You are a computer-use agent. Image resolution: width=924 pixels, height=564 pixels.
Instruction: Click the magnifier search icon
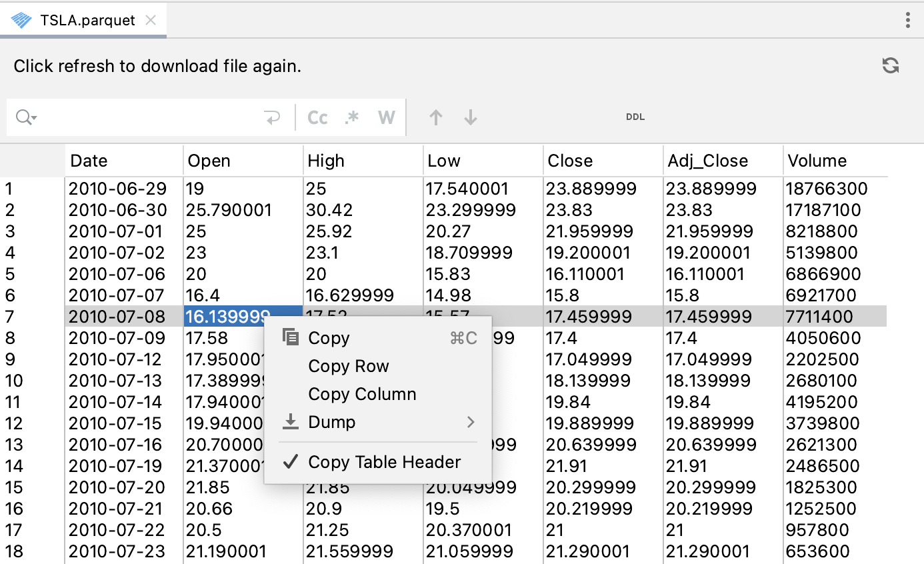click(x=22, y=117)
